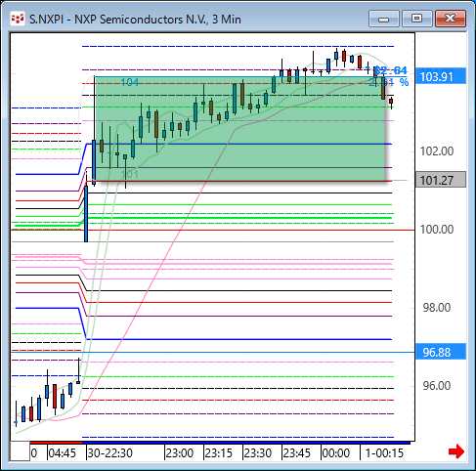The width and height of the screenshot is (476, 471).
Task: Click the 23:45 time axis label
Action: point(297,453)
